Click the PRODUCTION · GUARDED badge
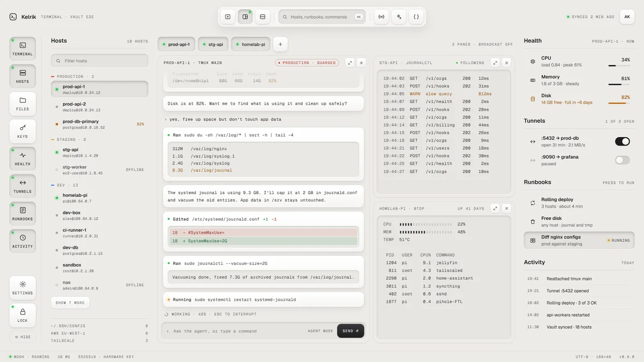 coord(307,63)
